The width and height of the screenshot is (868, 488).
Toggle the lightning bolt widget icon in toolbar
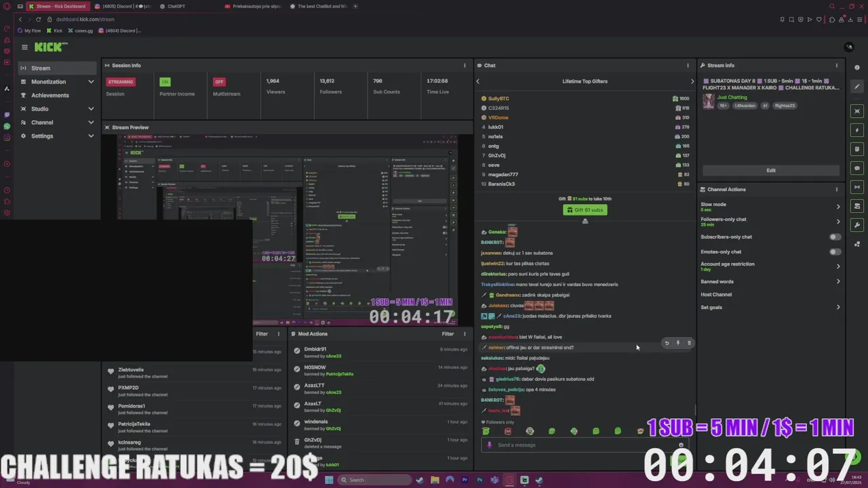pyautogui.click(x=857, y=130)
